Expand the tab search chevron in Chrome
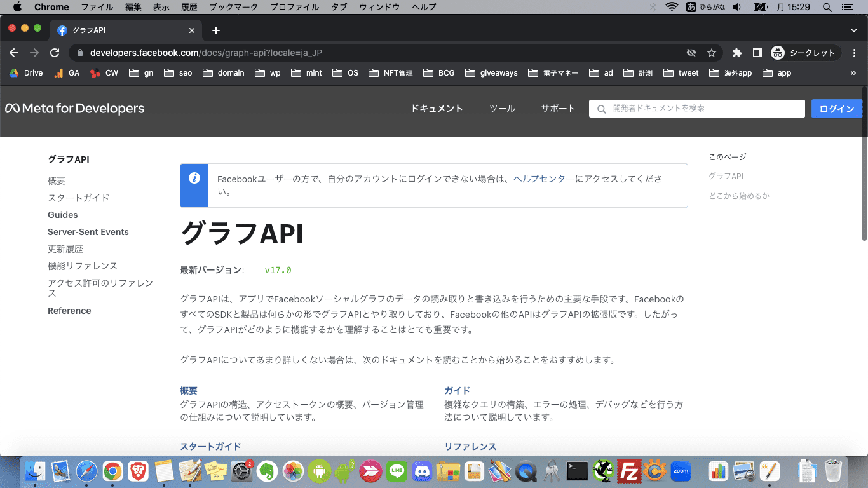This screenshot has width=868, height=488. [854, 30]
